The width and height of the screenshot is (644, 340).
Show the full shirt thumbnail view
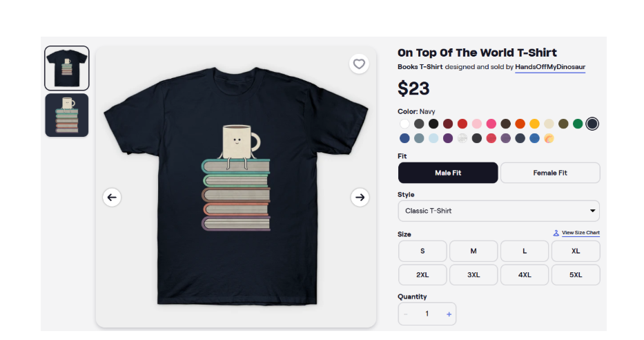click(67, 68)
